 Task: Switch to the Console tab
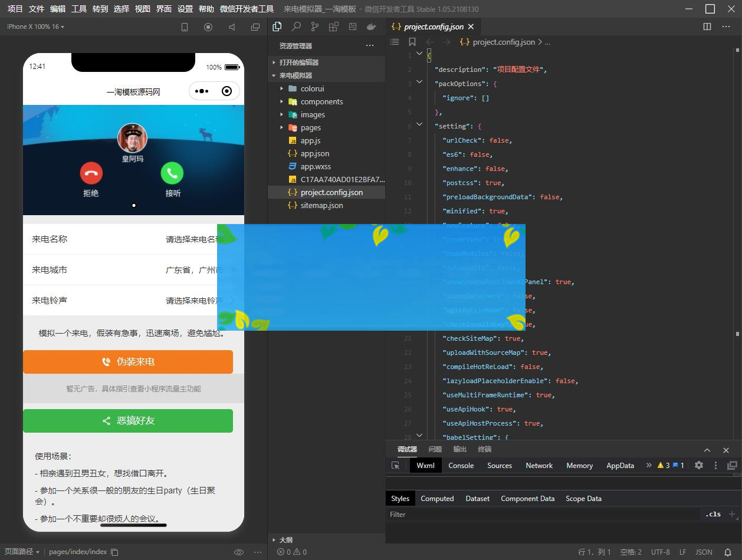(461, 465)
